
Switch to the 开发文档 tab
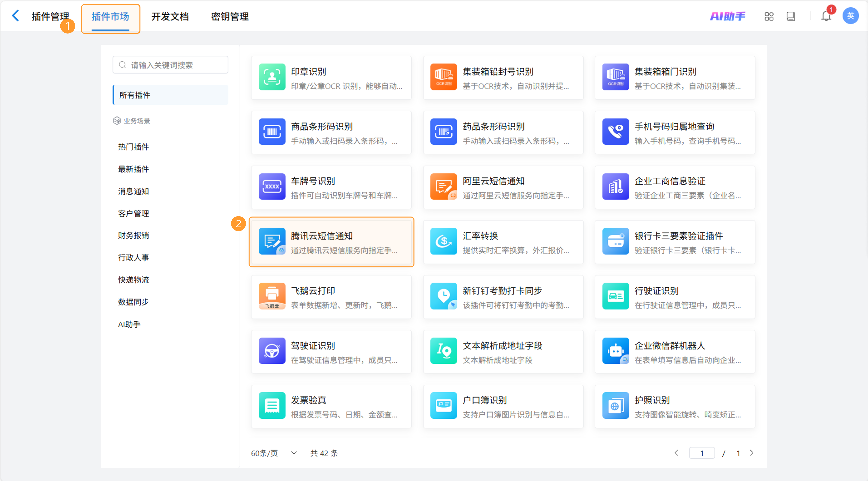170,17
